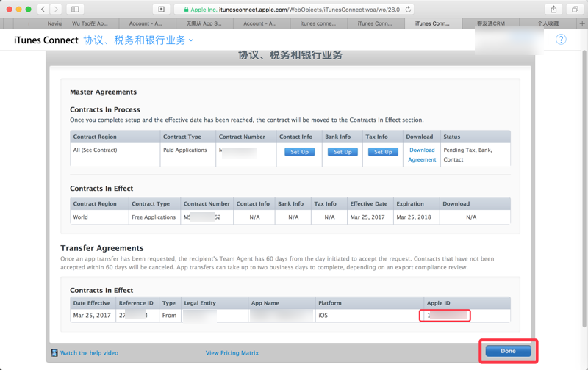Click the 'Reference ID' column header
Screen dimensions: 588x370
[136, 303]
